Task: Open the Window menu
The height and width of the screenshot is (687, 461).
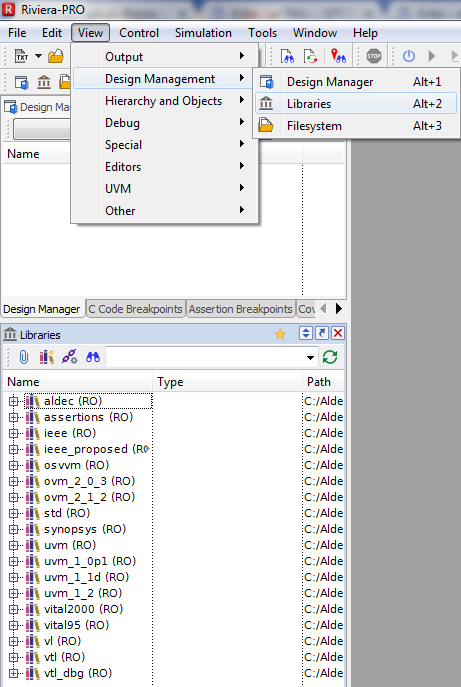Action: click(x=315, y=33)
